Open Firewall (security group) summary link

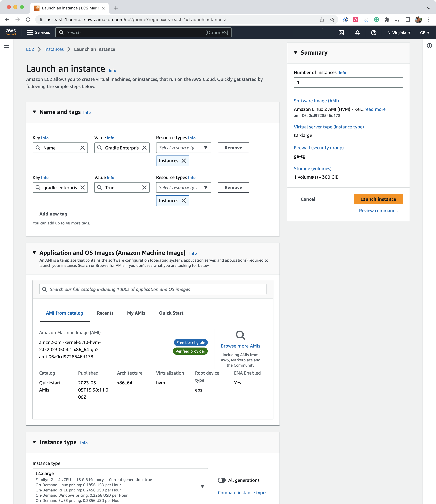coord(319,148)
